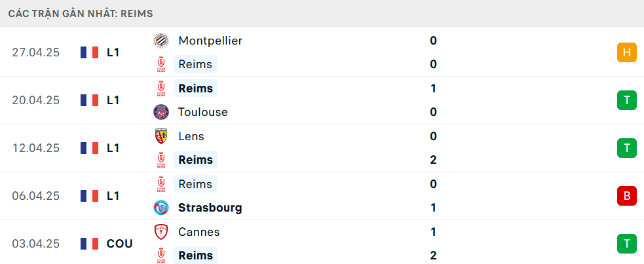Viewport: 644px width, 264px height.
Task: Click the Strasbourg club crest icon
Action: point(161,208)
